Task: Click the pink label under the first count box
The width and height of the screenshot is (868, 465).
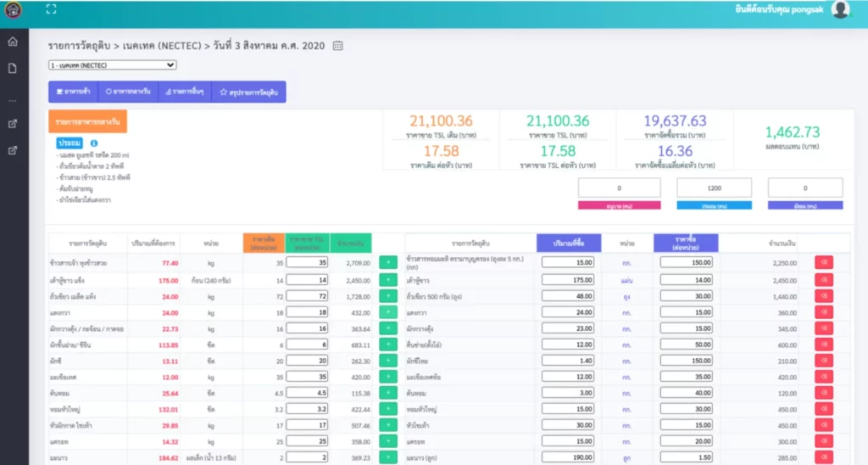Action: [620, 205]
